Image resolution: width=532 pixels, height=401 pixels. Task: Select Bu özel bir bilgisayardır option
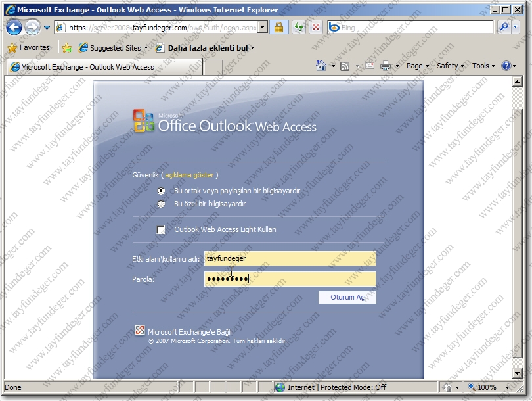click(161, 204)
